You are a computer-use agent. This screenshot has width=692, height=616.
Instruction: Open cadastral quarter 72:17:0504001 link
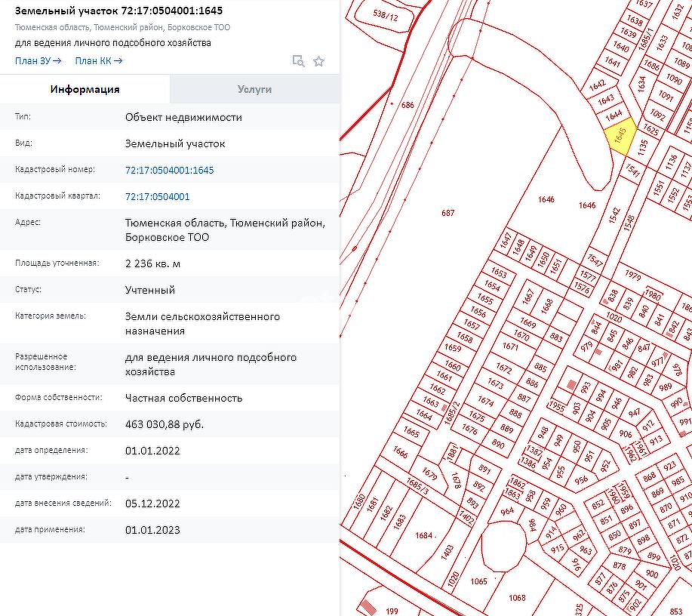[x=158, y=196]
